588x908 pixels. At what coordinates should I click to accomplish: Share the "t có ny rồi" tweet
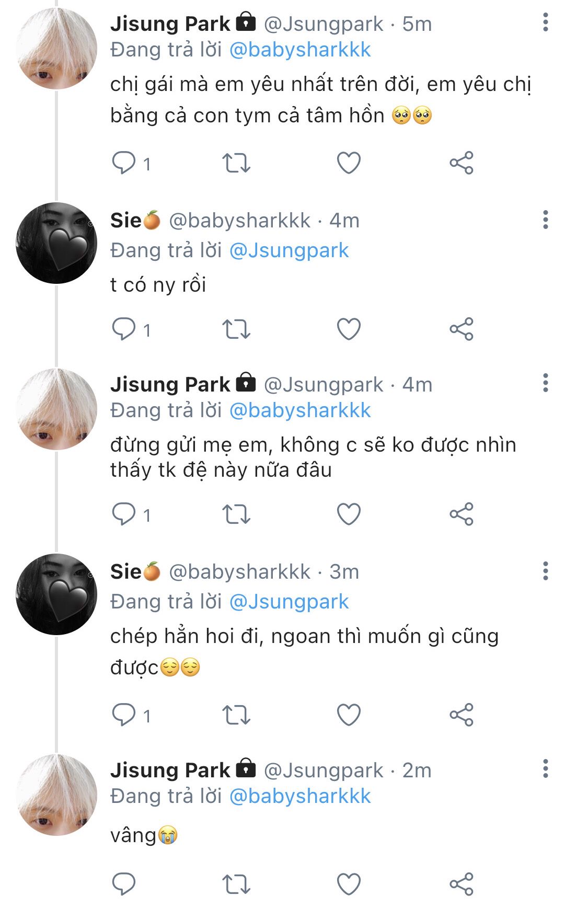point(461,329)
